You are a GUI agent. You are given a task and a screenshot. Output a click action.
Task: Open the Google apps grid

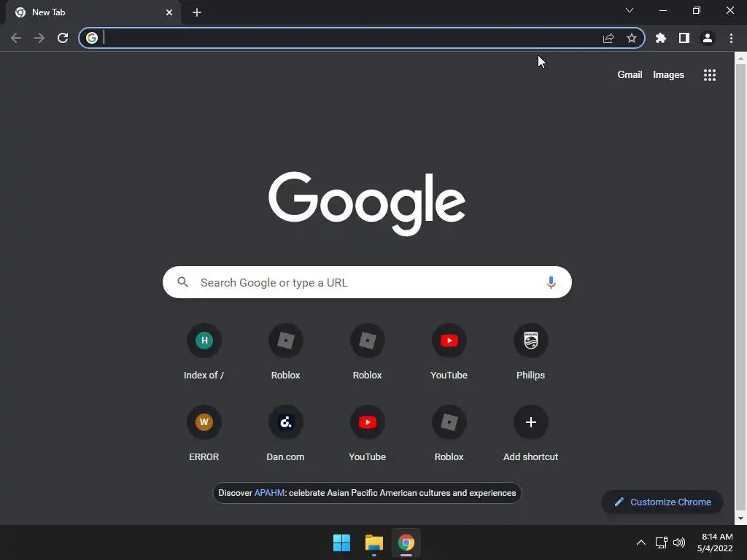click(709, 75)
